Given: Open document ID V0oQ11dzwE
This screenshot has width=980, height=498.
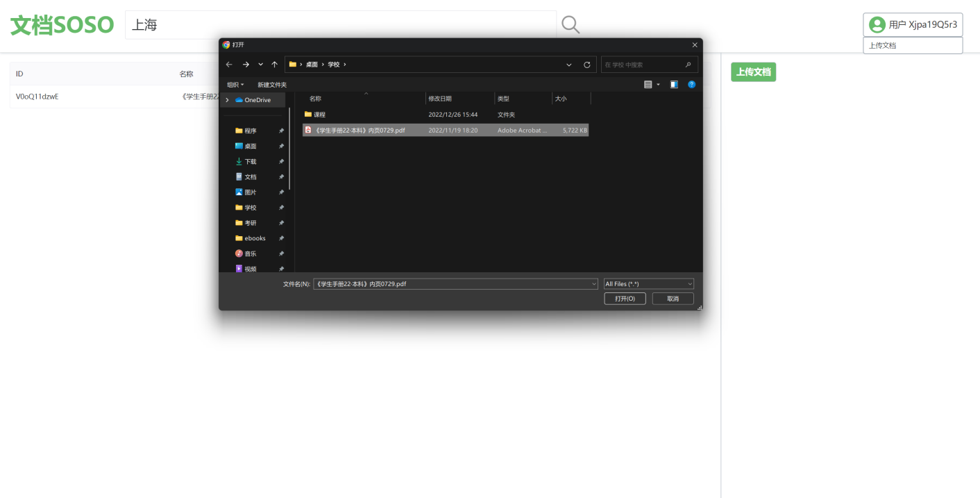Looking at the screenshot, I should [x=37, y=97].
